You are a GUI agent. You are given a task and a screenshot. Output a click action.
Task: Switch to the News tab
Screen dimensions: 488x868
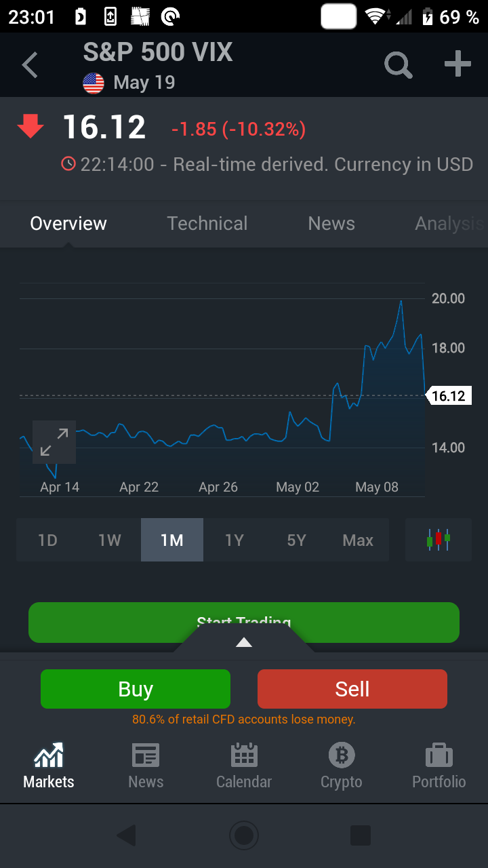coord(331,223)
